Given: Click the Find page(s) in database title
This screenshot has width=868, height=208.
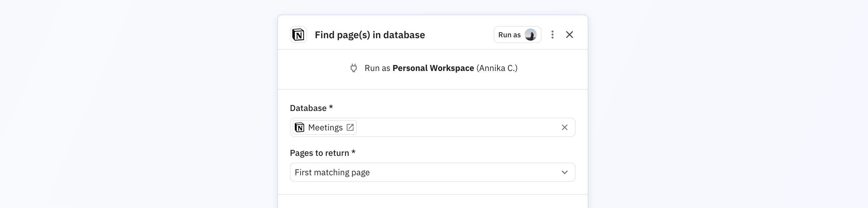Looking at the screenshot, I should coord(370,35).
